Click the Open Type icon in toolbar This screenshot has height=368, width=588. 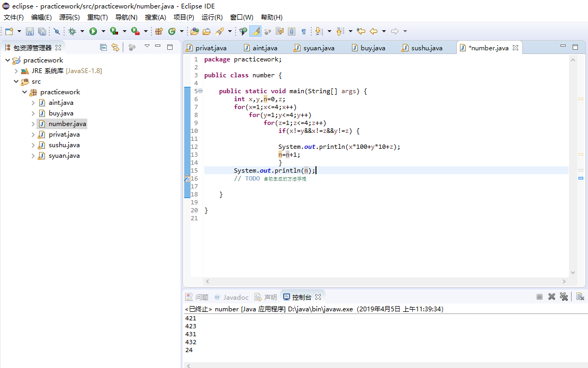[x=194, y=31]
